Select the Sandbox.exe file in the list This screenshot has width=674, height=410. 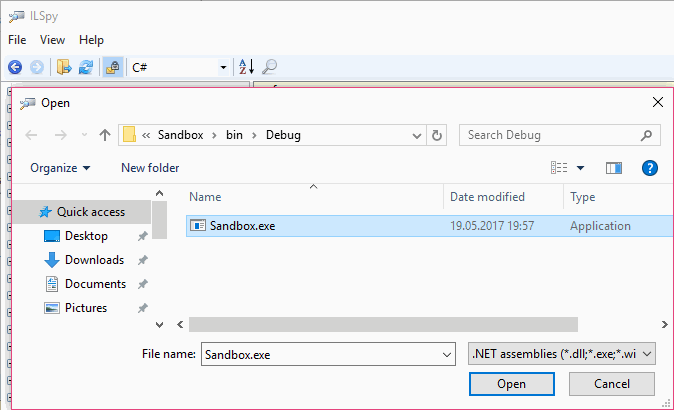[242, 226]
